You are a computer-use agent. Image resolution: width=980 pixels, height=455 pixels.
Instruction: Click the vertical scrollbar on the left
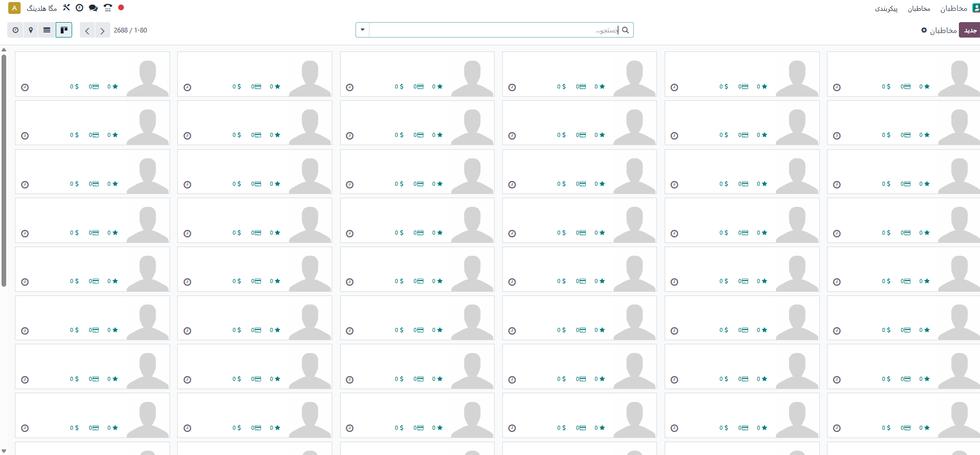pyautogui.click(x=4, y=170)
